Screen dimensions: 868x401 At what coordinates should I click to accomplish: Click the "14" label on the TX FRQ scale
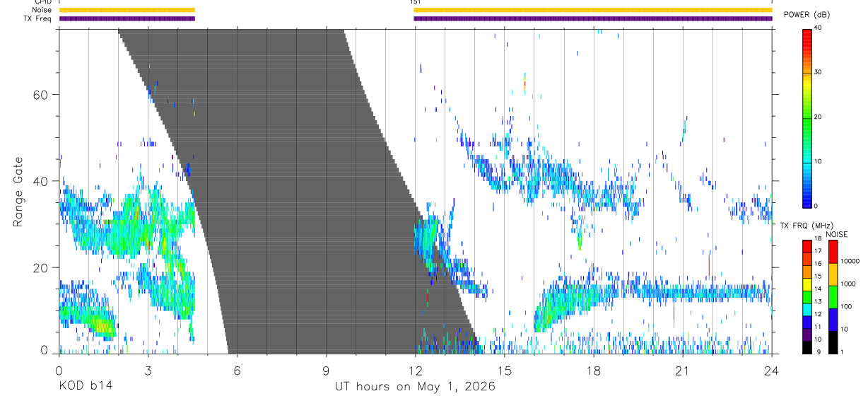pyautogui.click(x=819, y=289)
